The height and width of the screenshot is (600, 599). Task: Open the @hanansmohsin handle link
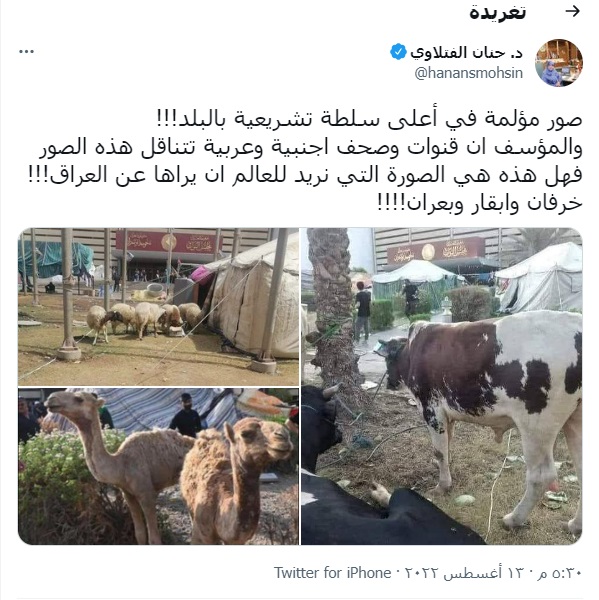pyautogui.click(x=468, y=73)
